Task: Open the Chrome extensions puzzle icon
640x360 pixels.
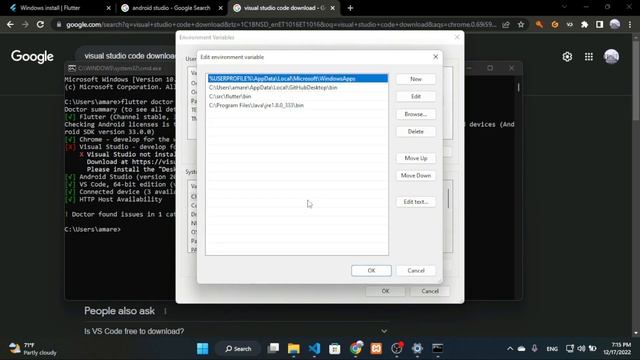Action: click(x=584, y=24)
